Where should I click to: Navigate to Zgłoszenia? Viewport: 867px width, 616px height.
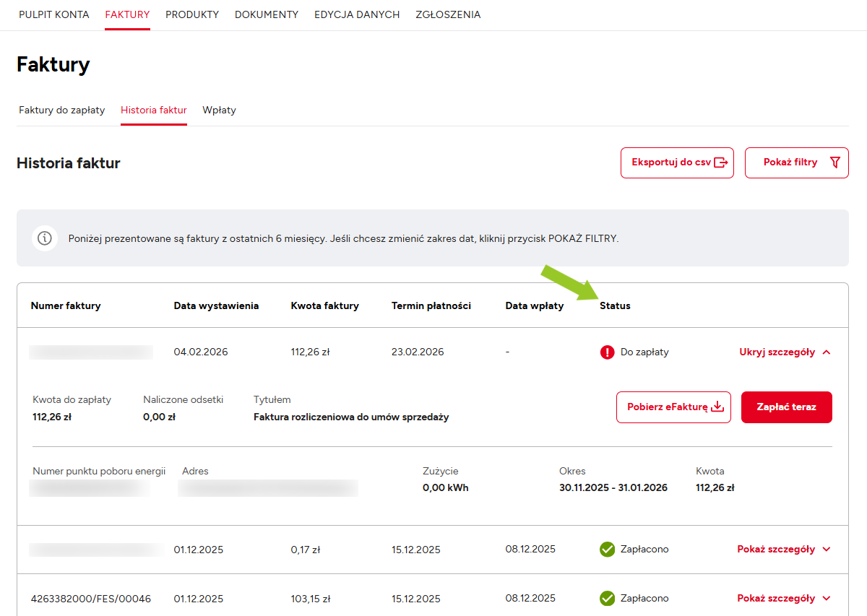[x=448, y=14]
